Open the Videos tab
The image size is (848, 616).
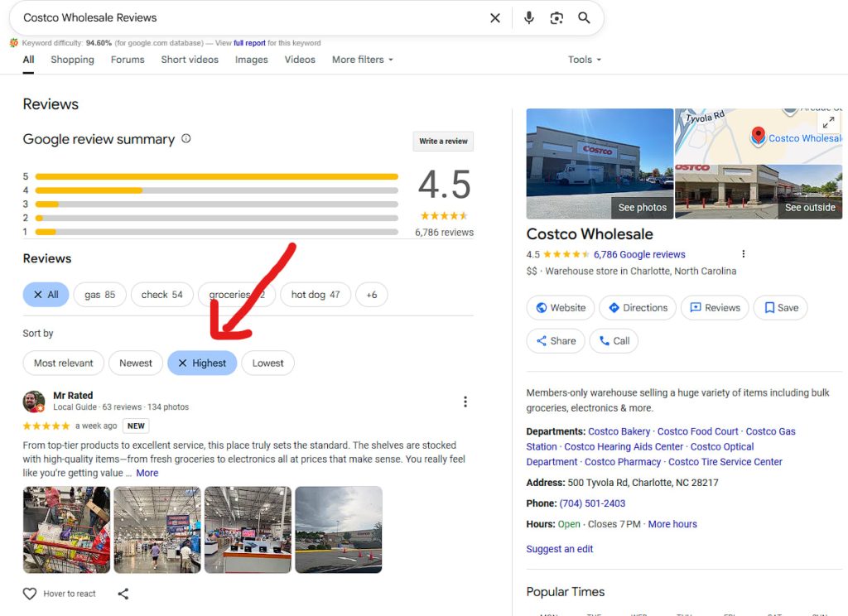[300, 60]
